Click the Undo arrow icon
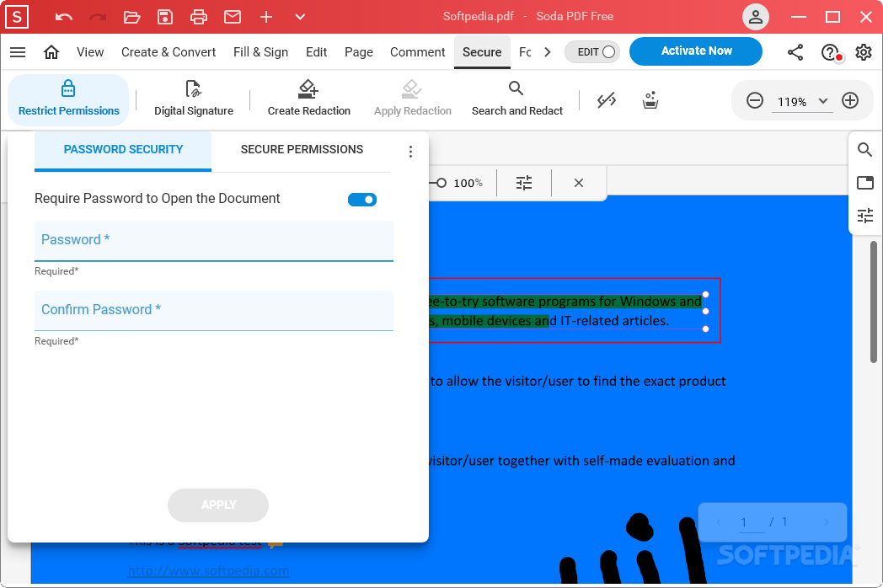The height and width of the screenshot is (588, 883). (64, 17)
